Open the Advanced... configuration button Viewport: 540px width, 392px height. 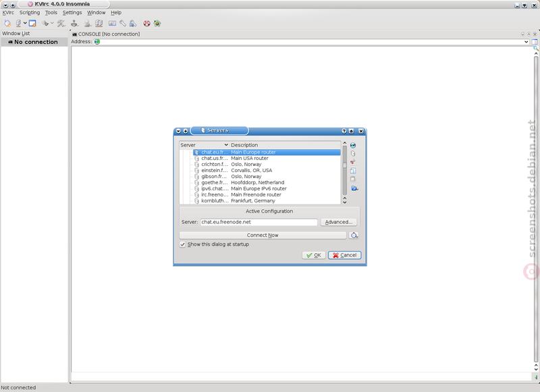(339, 223)
